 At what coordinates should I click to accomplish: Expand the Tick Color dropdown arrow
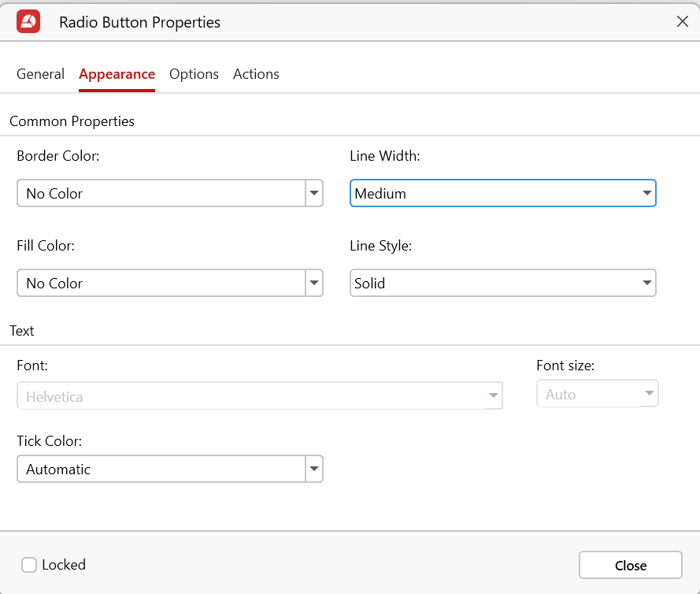[314, 469]
